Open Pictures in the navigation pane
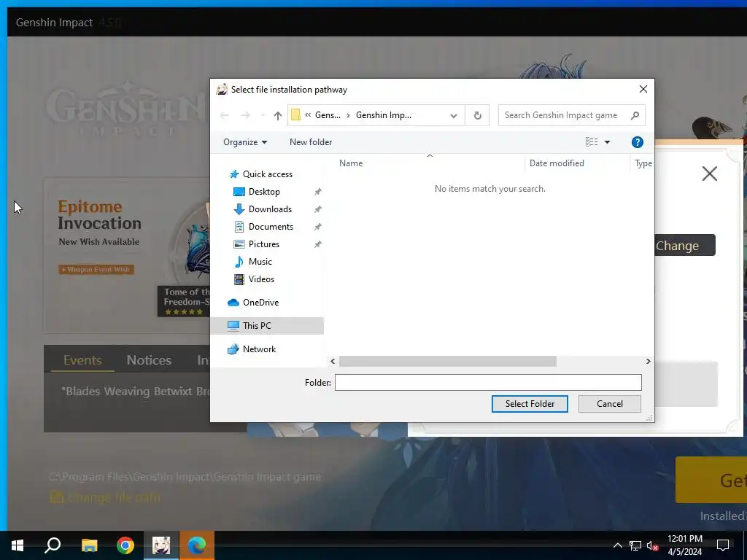This screenshot has width=747, height=560. pyautogui.click(x=263, y=244)
